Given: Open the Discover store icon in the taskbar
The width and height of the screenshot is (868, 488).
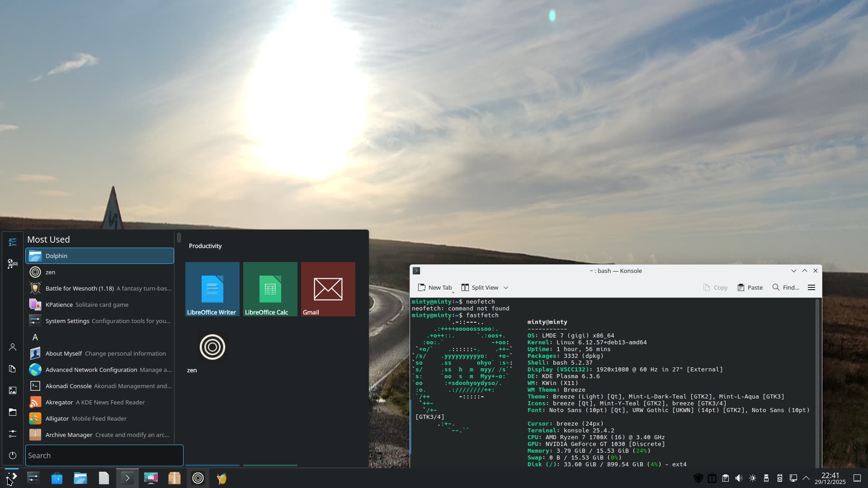Looking at the screenshot, I should [57, 478].
